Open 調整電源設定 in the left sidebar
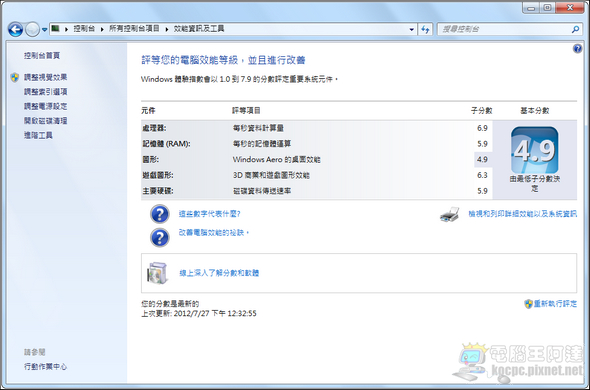The image size is (590, 390). tap(46, 106)
